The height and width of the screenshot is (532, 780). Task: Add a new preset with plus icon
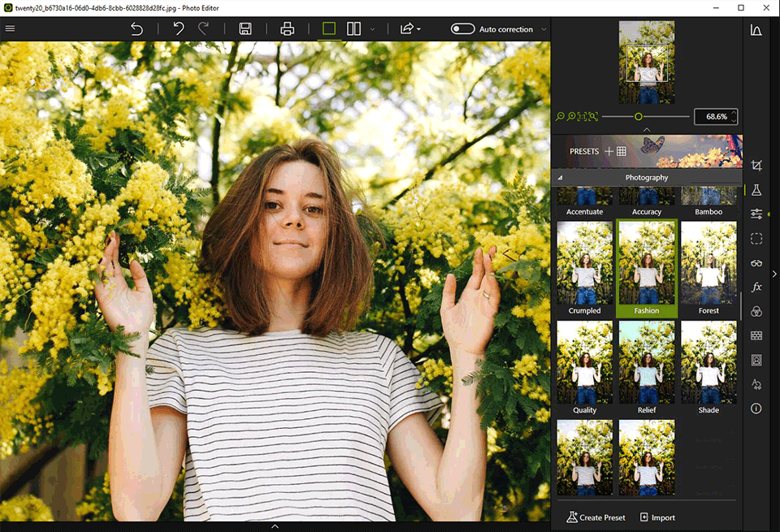click(609, 152)
